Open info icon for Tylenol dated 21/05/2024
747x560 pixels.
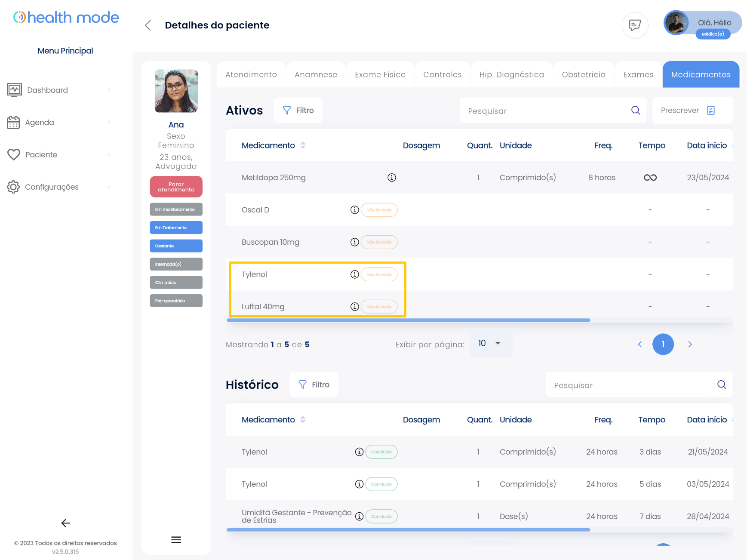coord(359,452)
